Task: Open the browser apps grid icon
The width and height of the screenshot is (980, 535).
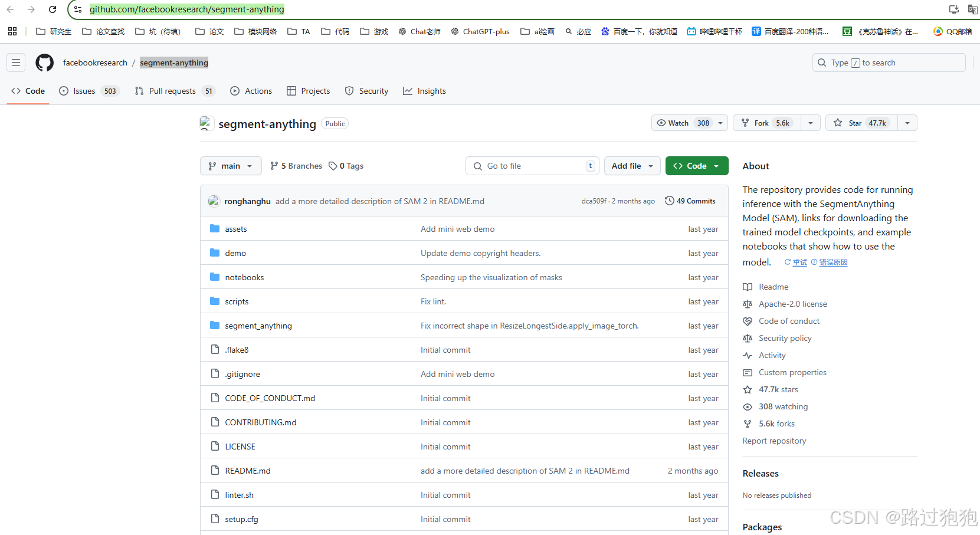Action: (12, 31)
